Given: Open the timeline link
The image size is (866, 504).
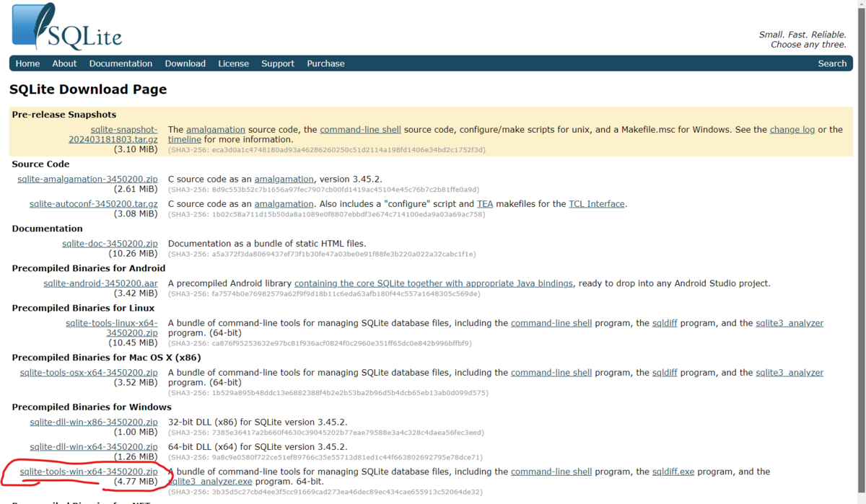Looking at the screenshot, I should (184, 139).
